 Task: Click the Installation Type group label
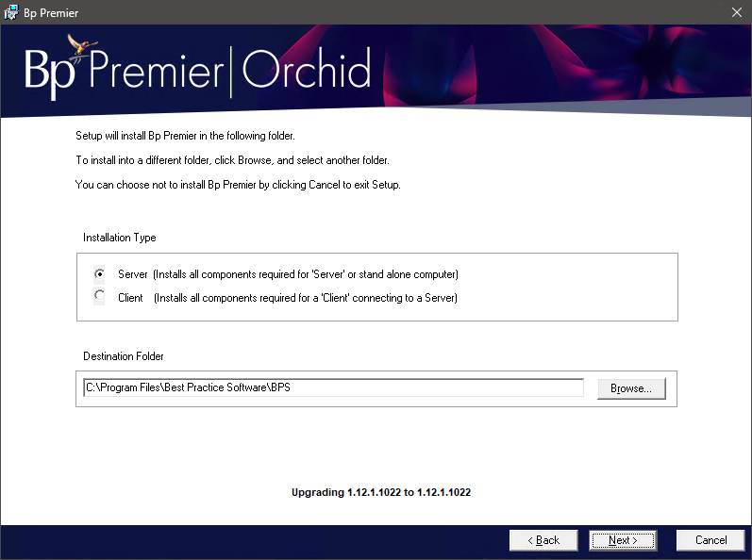tap(120, 238)
